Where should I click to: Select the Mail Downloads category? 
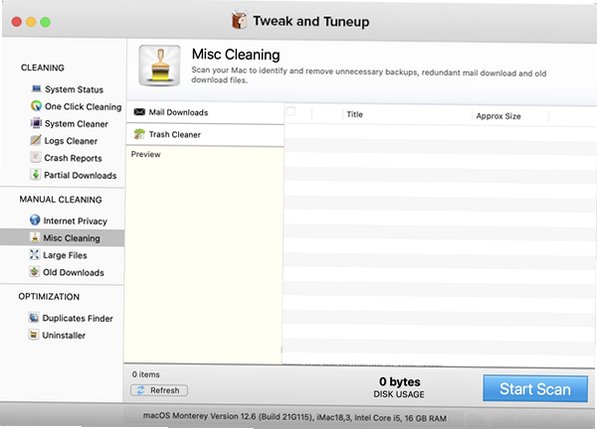click(205, 112)
